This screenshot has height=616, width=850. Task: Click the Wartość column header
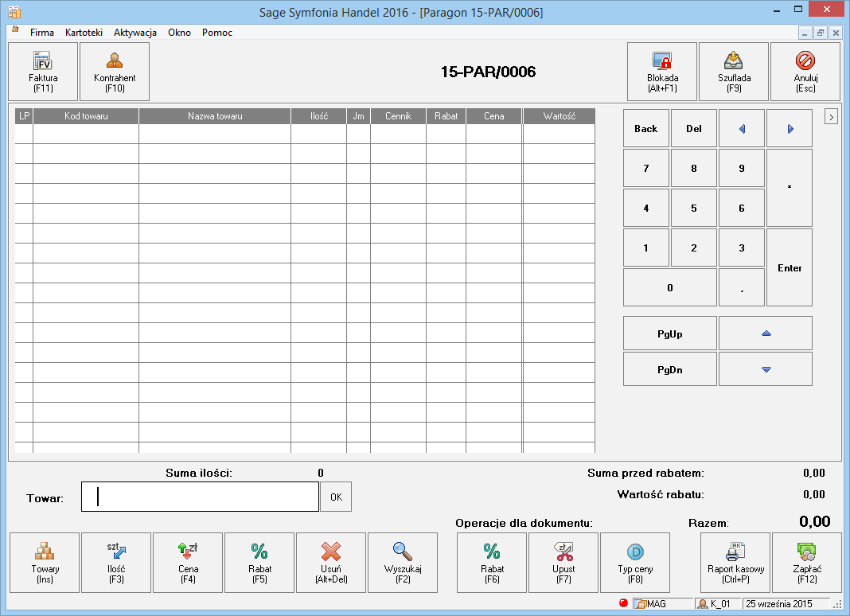point(560,116)
